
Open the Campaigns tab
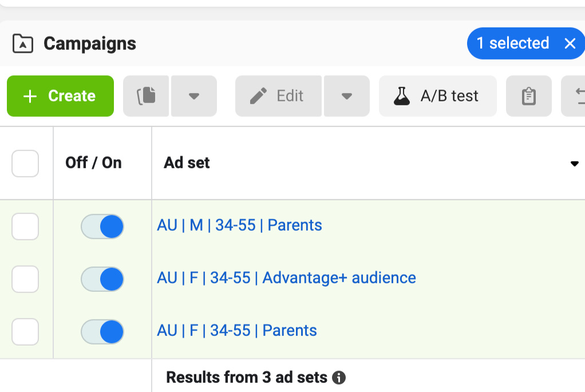[x=89, y=43]
